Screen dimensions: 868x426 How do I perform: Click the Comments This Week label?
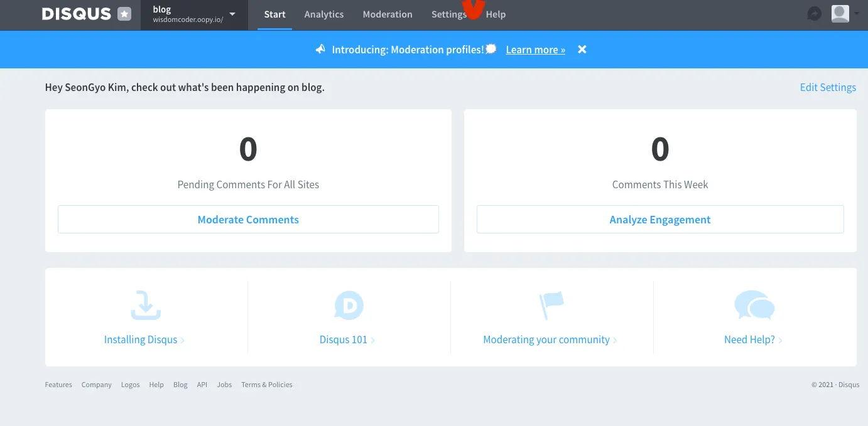660,184
